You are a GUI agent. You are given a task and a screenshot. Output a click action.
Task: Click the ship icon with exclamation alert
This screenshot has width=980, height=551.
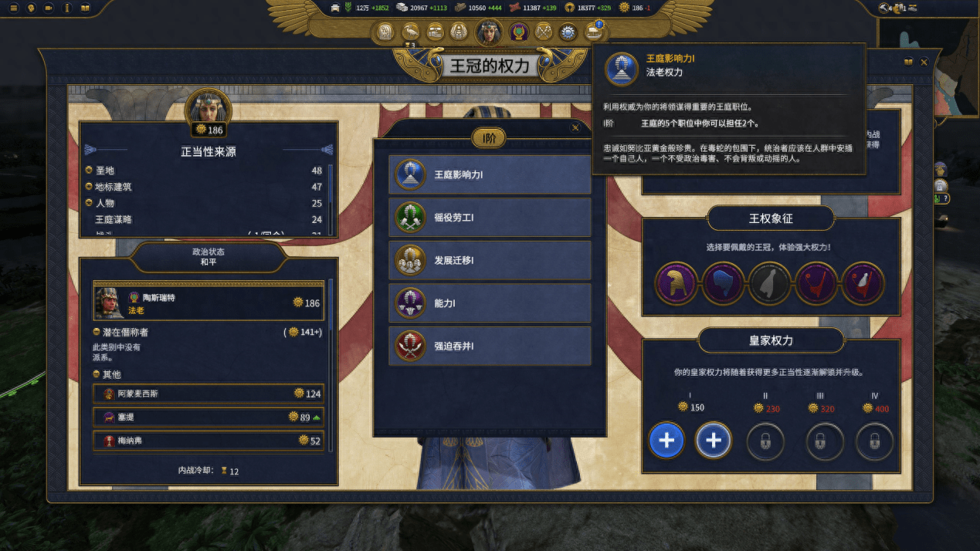595,31
